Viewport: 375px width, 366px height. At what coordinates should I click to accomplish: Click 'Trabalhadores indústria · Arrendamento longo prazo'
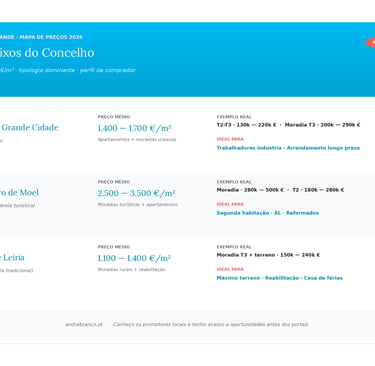click(288, 148)
